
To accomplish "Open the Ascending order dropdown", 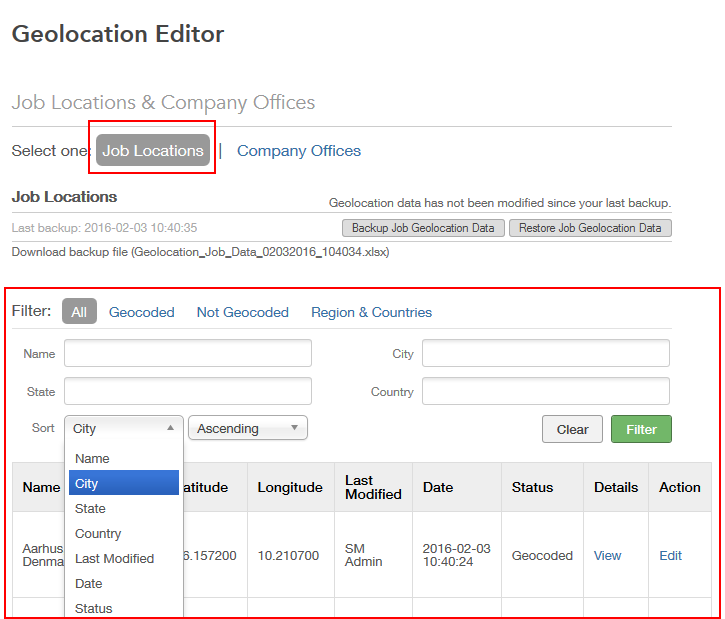I will [x=247, y=428].
